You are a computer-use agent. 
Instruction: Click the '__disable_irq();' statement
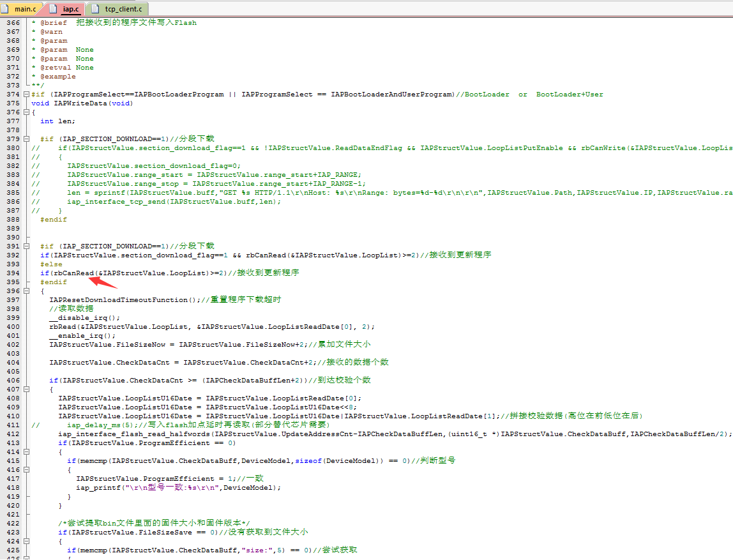pyautogui.click(x=85, y=318)
